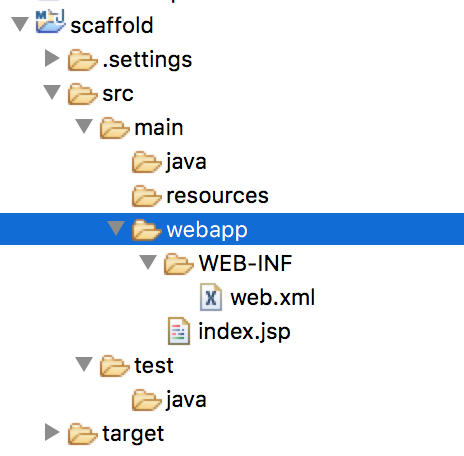This screenshot has height=456, width=464.
Task: Select the test label
Action: pyautogui.click(x=154, y=366)
